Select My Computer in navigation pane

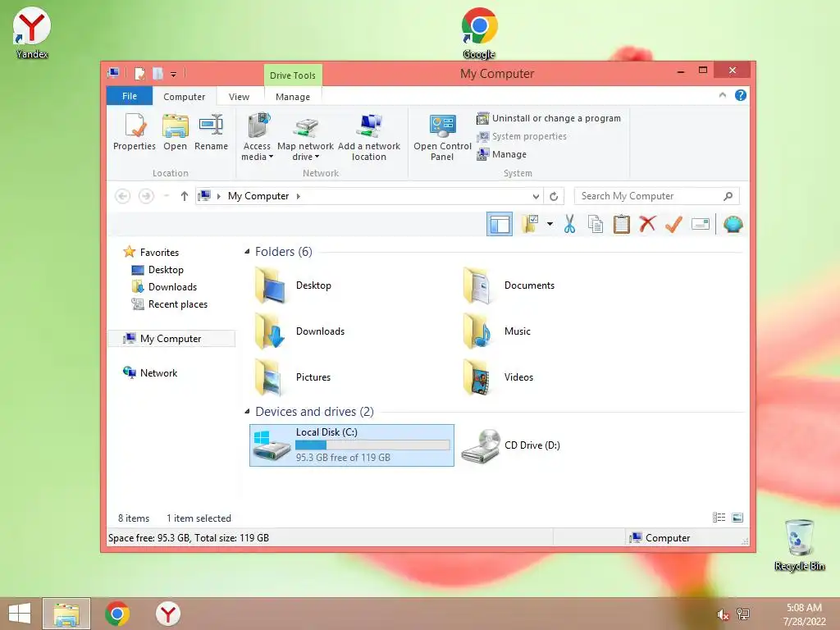pos(171,339)
